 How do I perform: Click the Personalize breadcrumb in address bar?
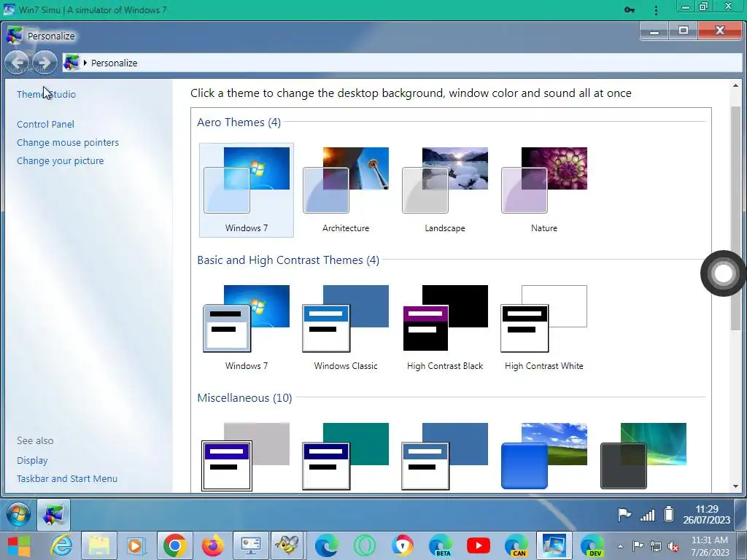[x=115, y=63]
